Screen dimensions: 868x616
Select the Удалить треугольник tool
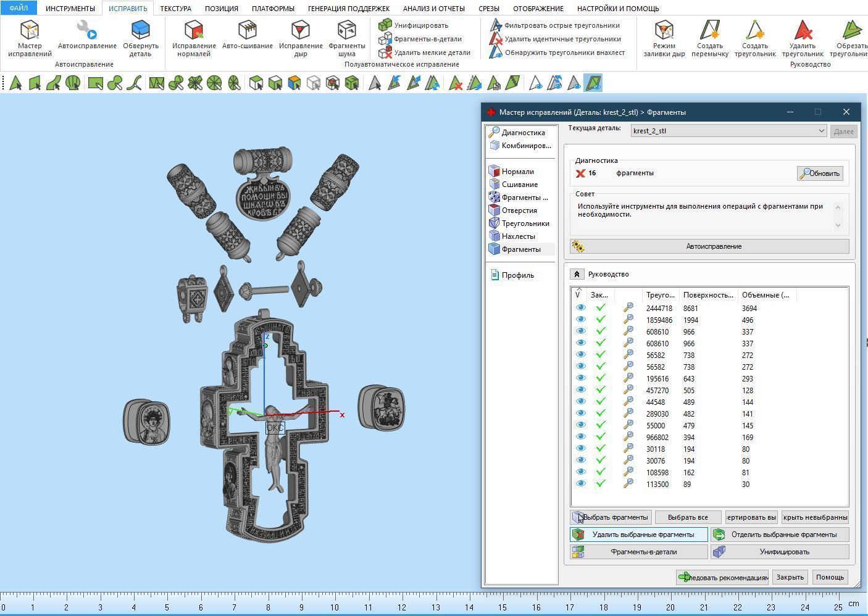click(x=803, y=38)
